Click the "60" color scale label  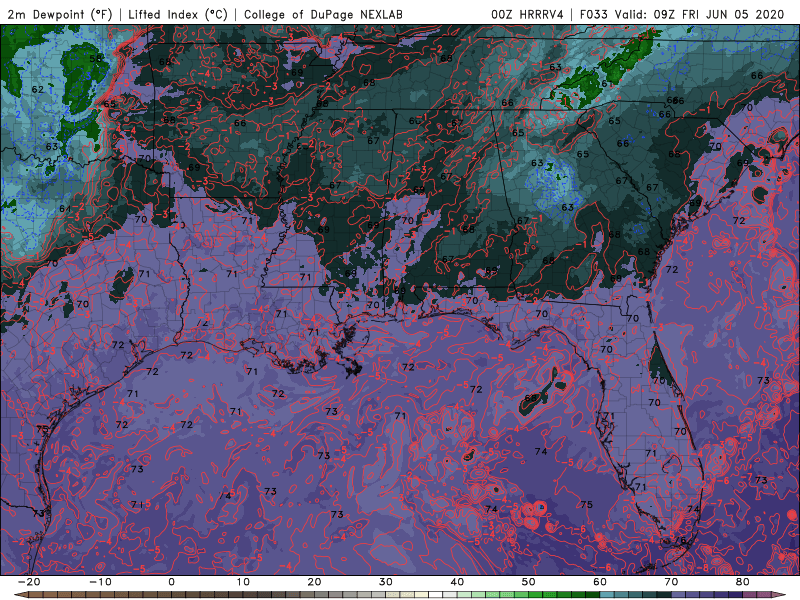[600, 582]
